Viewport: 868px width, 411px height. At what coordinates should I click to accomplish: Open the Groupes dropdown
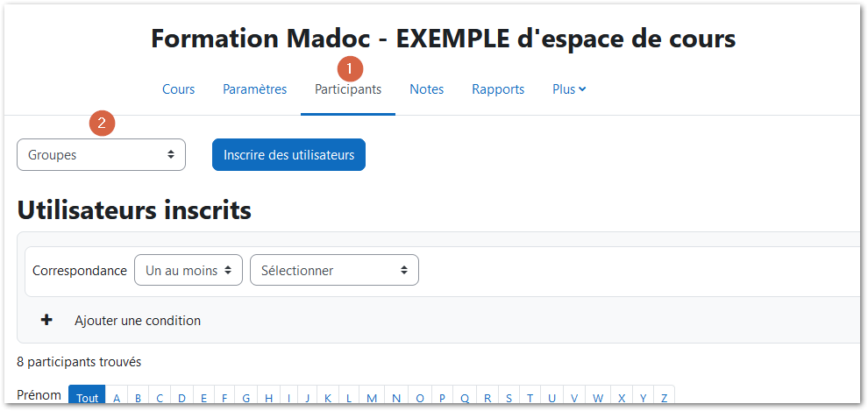pos(102,155)
